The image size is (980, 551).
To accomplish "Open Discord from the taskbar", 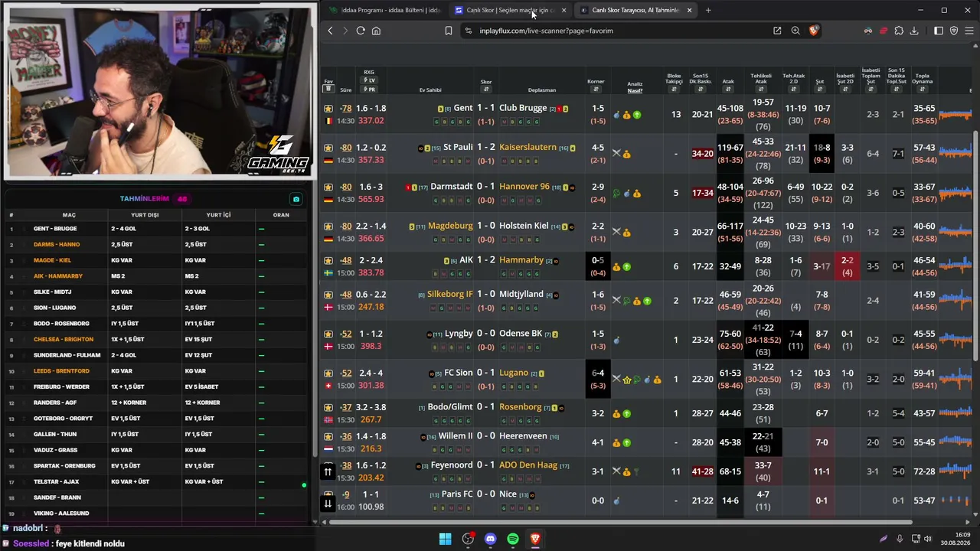I will [490, 539].
